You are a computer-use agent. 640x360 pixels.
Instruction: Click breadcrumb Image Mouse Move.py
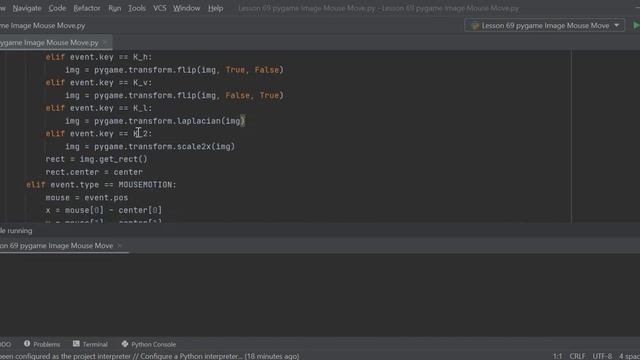[42, 26]
